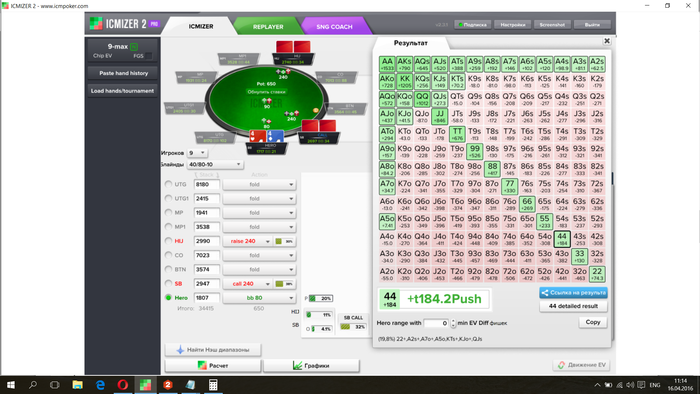
Task: Click the hero's four of diamonds card
Action: coord(275,137)
